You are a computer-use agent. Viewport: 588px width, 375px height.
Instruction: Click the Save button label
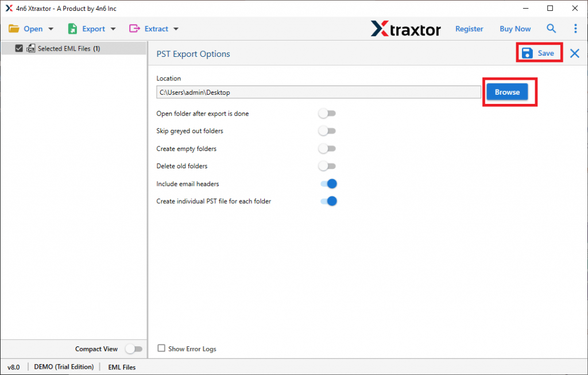(x=546, y=53)
